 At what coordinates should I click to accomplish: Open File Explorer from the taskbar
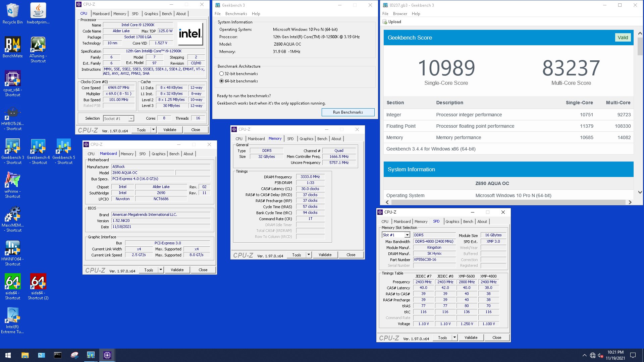(x=25, y=355)
